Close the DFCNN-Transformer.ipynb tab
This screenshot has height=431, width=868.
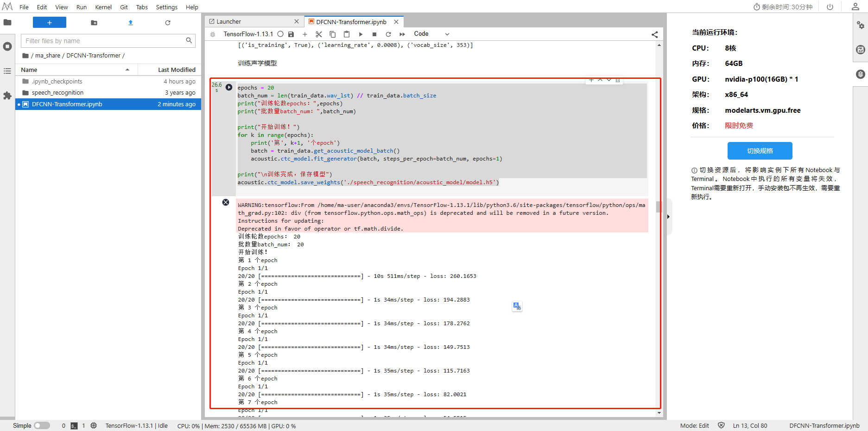396,22
